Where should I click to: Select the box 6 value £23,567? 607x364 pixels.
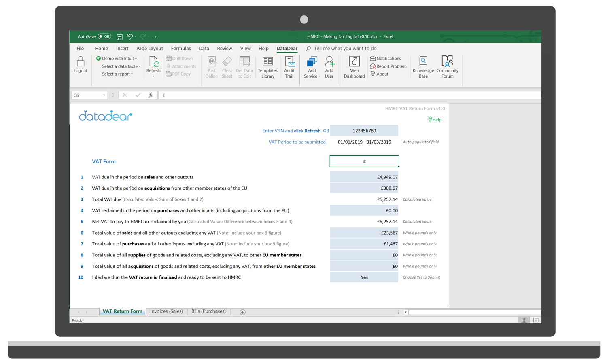[x=364, y=233]
